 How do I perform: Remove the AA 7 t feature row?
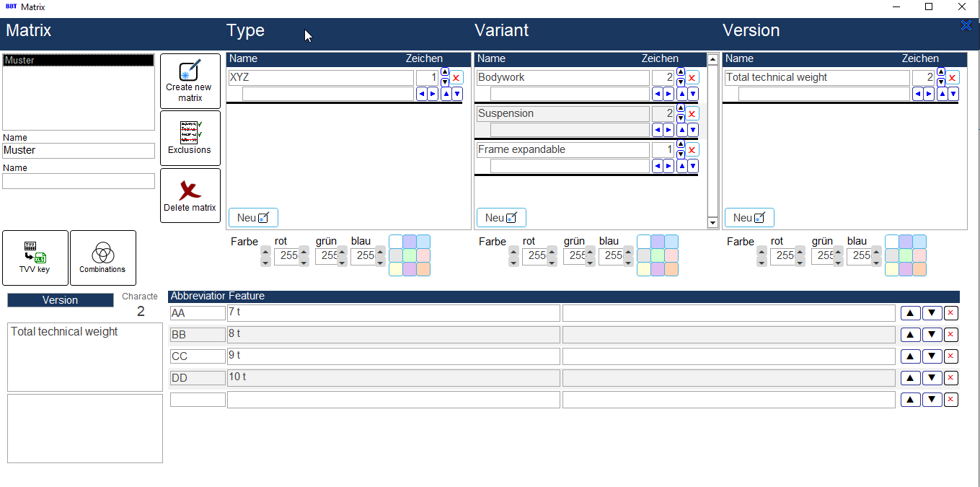tap(951, 313)
